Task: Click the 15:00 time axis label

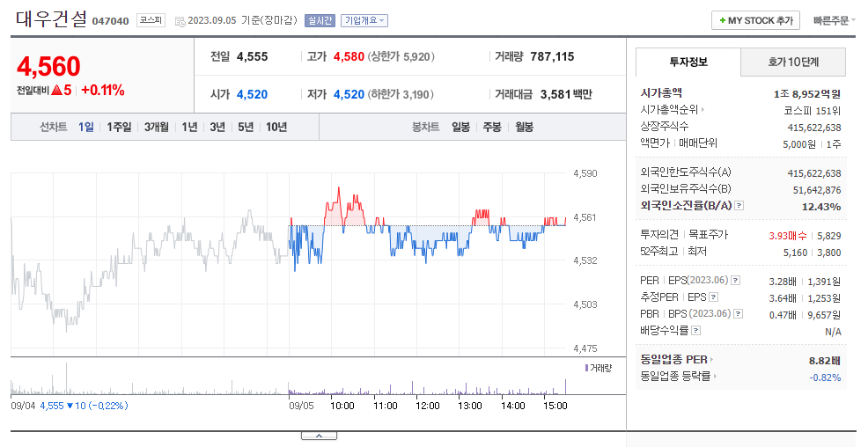Action: [x=555, y=406]
